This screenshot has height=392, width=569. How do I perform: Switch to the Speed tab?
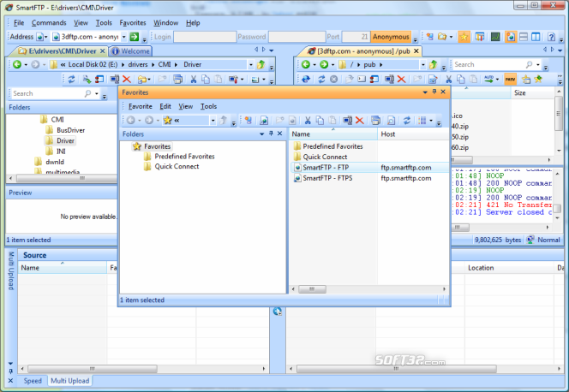coord(33,381)
